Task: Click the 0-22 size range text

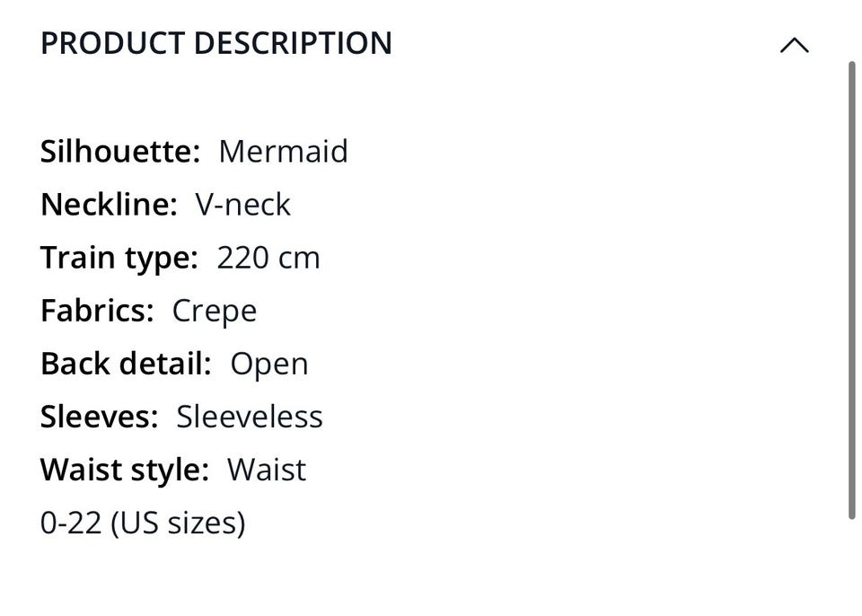Action: (70, 523)
